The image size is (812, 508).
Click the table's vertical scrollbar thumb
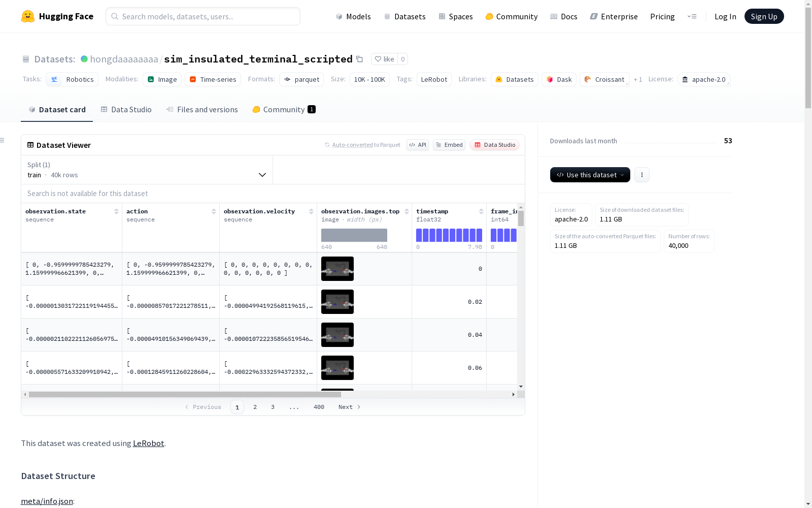coord(521,218)
